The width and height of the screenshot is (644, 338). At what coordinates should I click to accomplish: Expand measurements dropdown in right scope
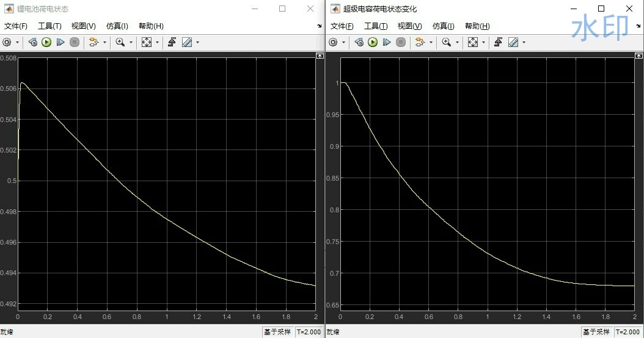point(524,42)
